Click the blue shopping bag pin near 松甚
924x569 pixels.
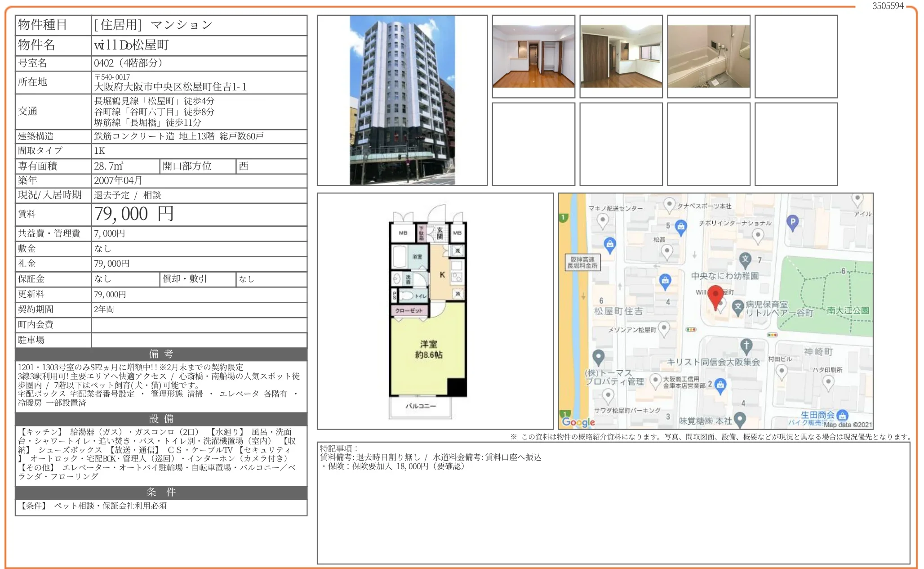(680, 227)
